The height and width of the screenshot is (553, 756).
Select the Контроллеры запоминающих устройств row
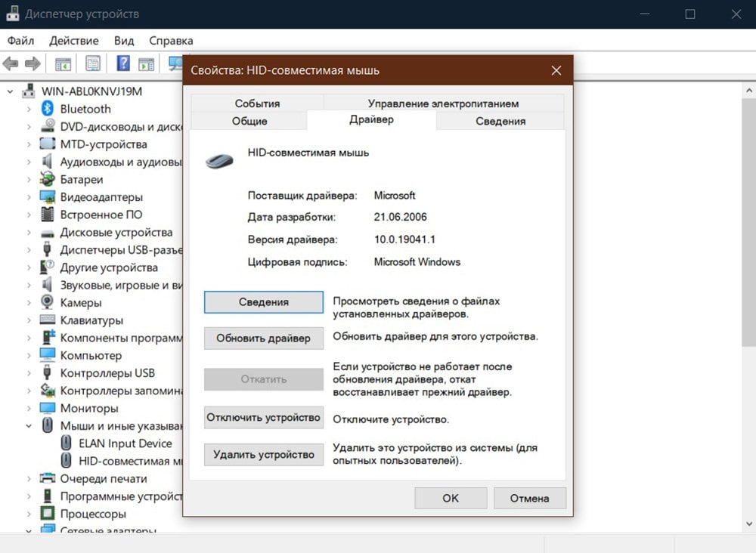pyautogui.click(x=112, y=391)
